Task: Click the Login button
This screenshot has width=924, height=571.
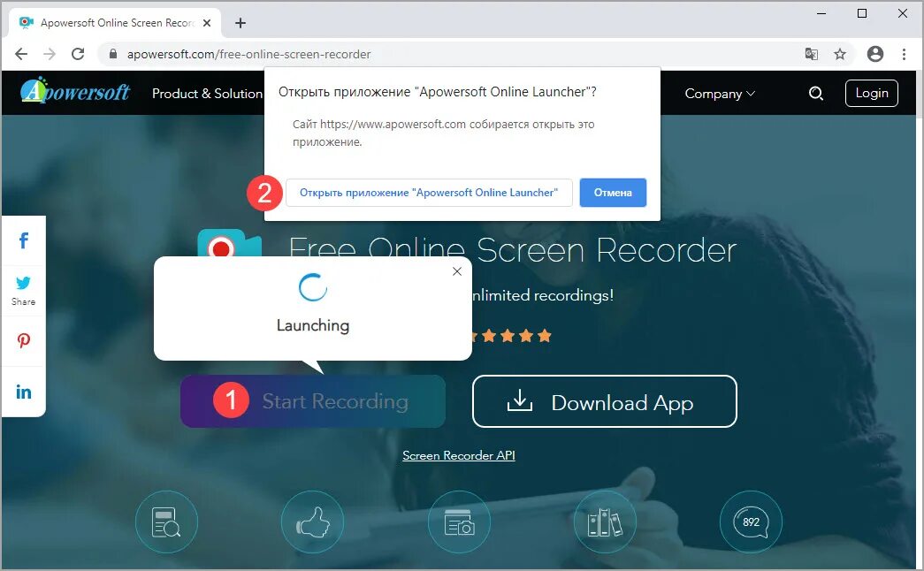Action: pos(872,93)
